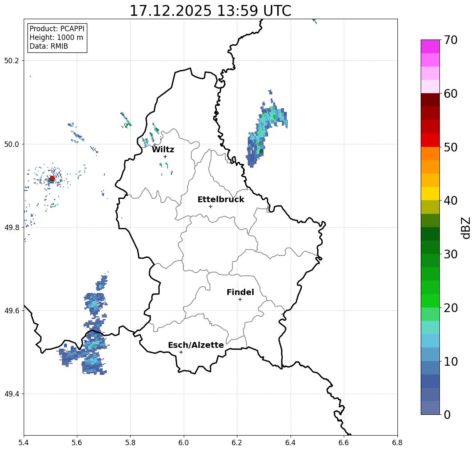Click the plus marker below Esch/Alzette
This screenshot has height=451, width=476.
181,352
